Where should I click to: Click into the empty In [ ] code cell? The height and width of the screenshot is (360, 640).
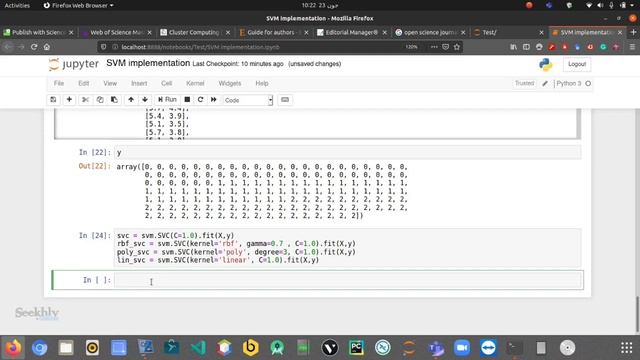pos(348,280)
